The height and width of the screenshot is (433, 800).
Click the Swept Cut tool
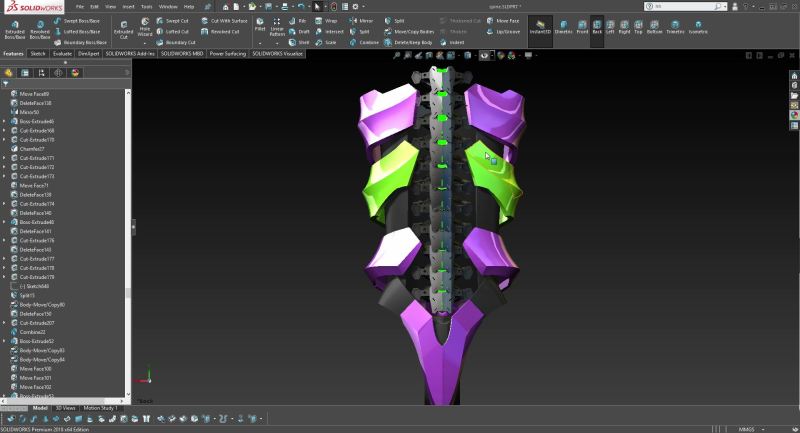pos(172,21)
